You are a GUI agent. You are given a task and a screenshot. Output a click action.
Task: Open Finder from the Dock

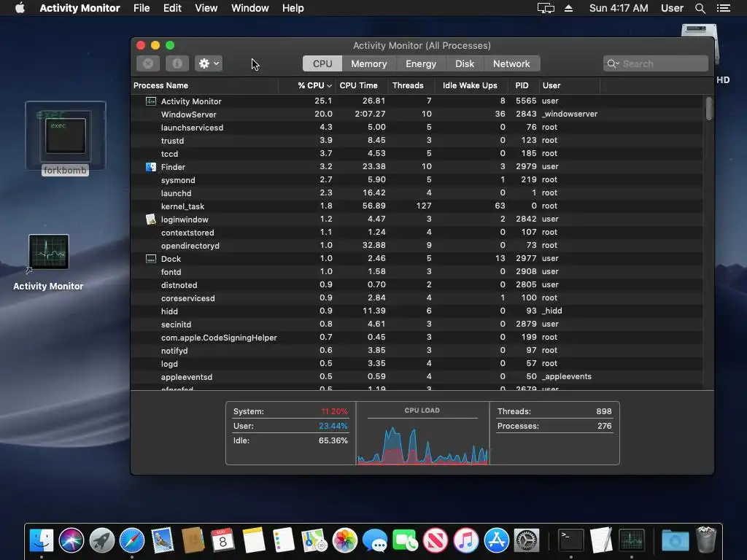42,540
